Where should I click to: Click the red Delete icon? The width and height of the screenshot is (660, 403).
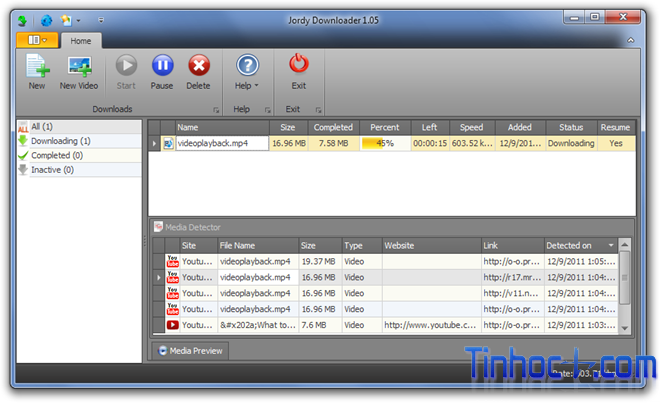click(198, 66)
